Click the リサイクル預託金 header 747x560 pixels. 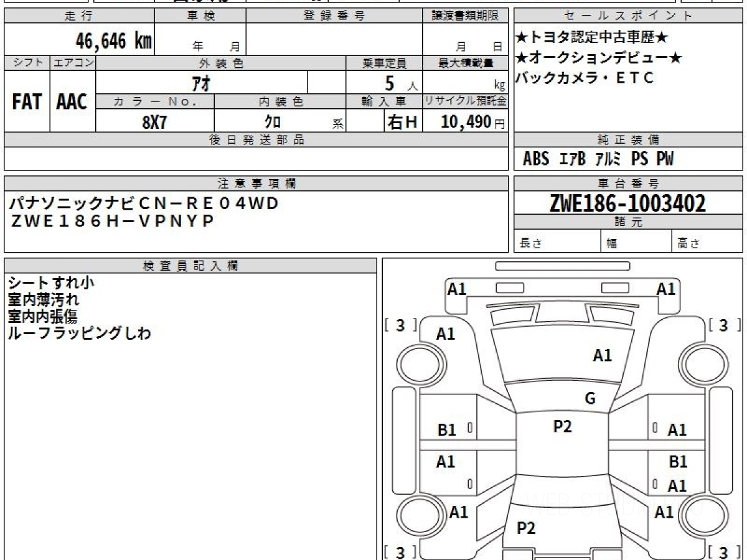[465, 102]
